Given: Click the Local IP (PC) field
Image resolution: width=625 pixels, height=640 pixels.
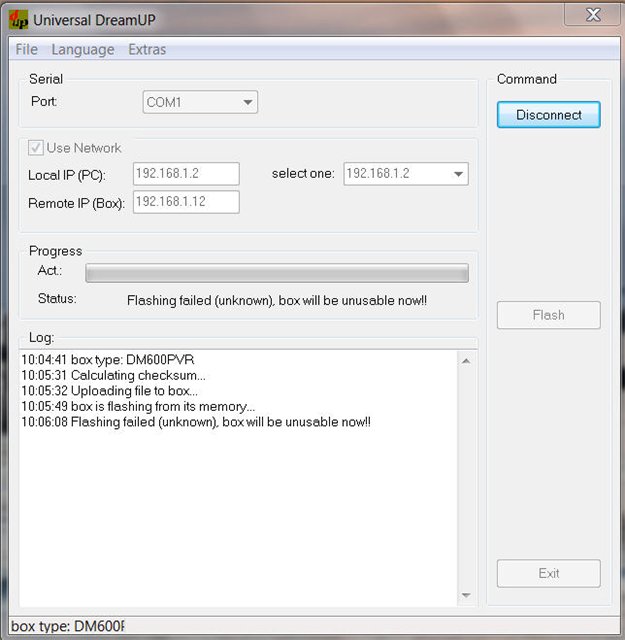Looking at the screenshot, I should coord(186,173).
